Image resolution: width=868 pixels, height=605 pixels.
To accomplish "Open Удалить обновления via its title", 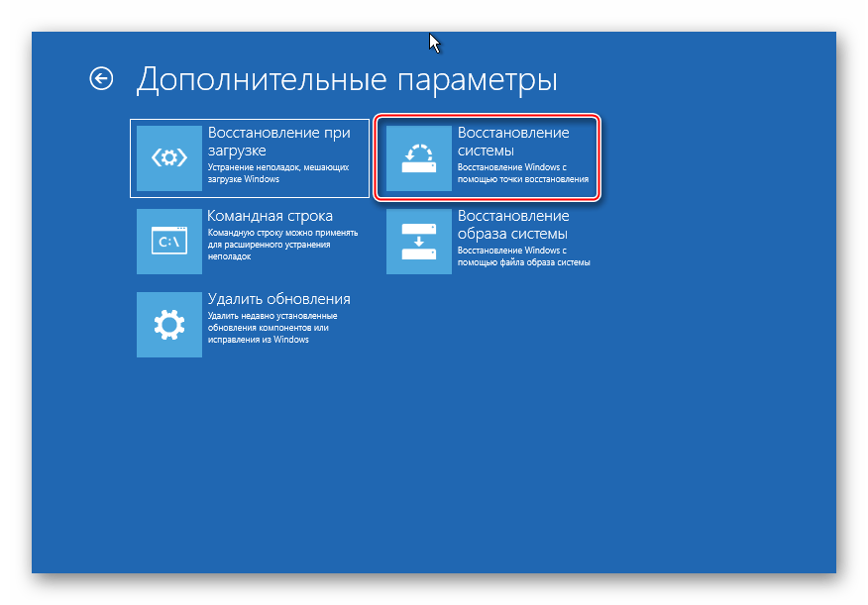I will (278, 299).
